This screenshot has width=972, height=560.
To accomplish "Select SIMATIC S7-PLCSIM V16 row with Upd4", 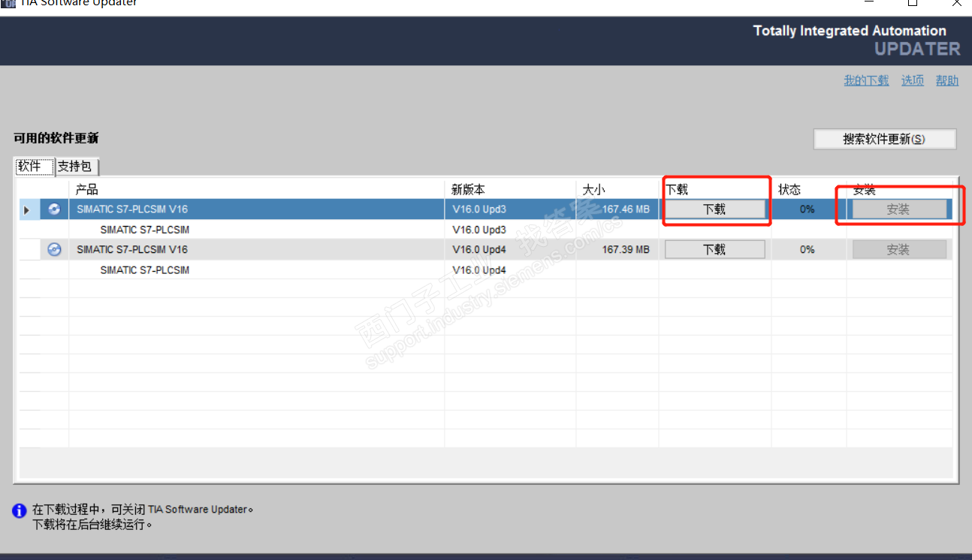I will (486, 250).
